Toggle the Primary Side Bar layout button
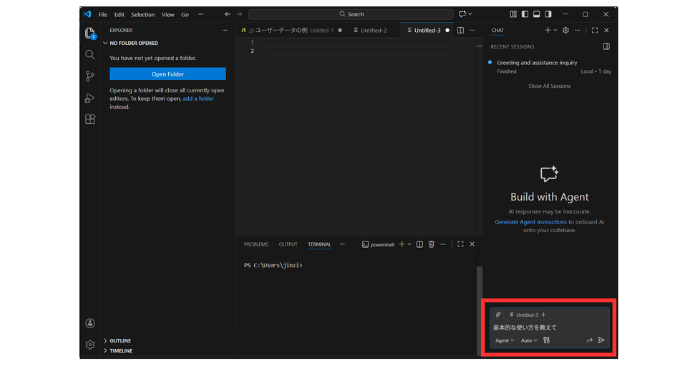Viewport: 698px width, 365px height. (525, 14)
